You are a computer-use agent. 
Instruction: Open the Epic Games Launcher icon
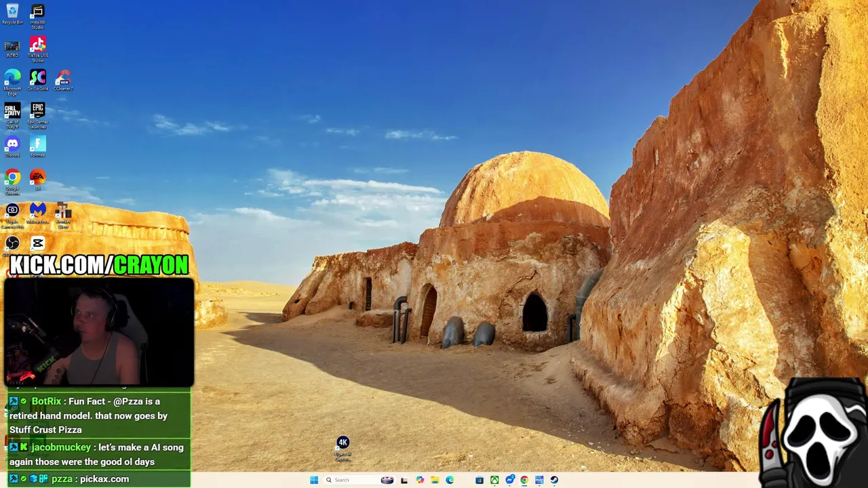coord(37,115)
